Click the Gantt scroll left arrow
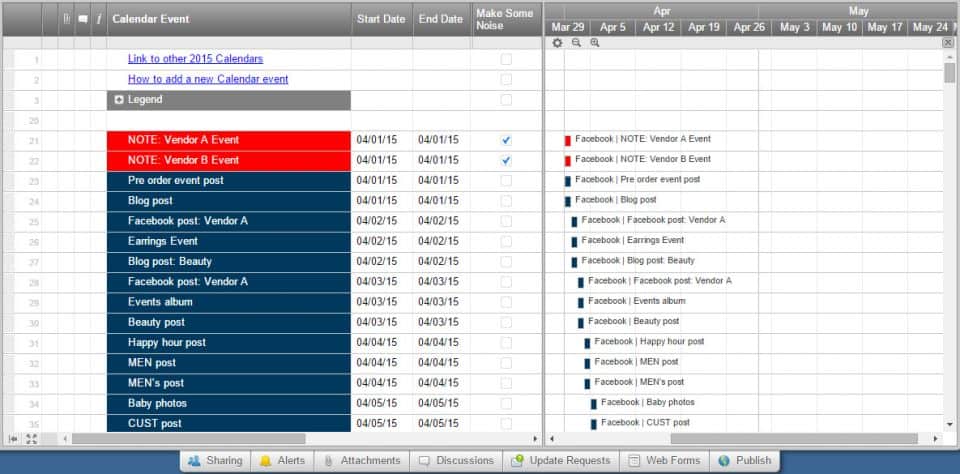Screen dimensions: 960x474 tap(552, 438)
